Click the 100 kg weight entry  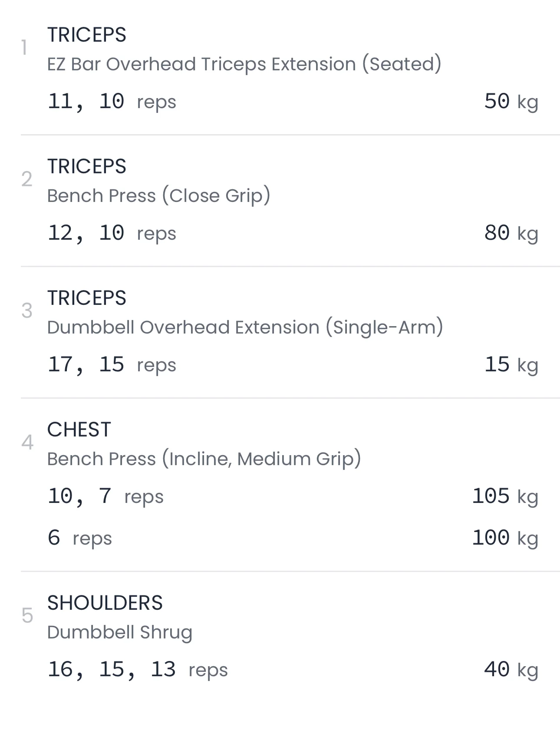[x=505, y=538]
